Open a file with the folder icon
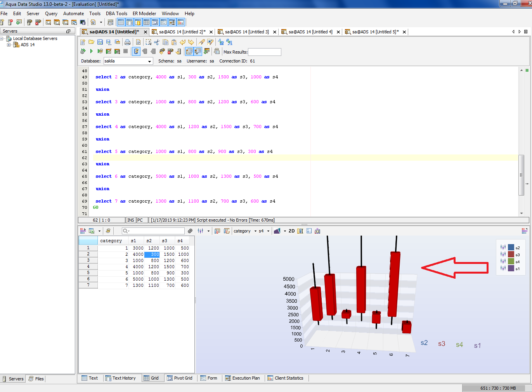The height and width of the screenshot is (392, 532). 92,42
